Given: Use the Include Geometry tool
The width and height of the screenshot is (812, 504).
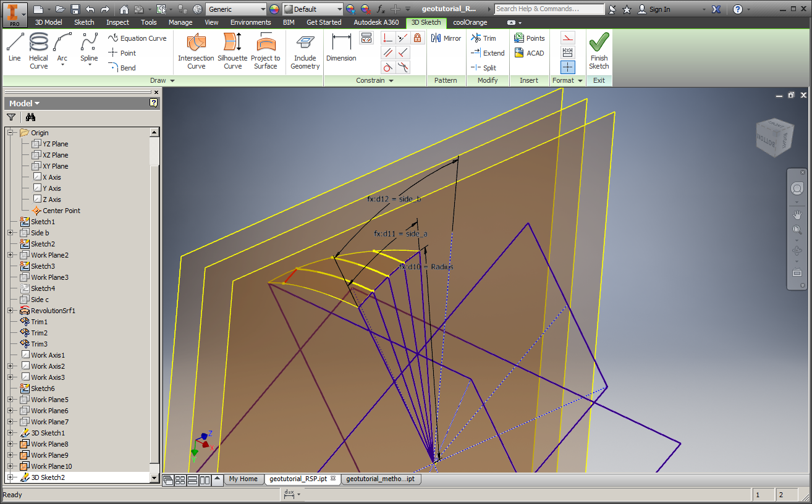Looking at the screenshot, I should coord(305,51).
